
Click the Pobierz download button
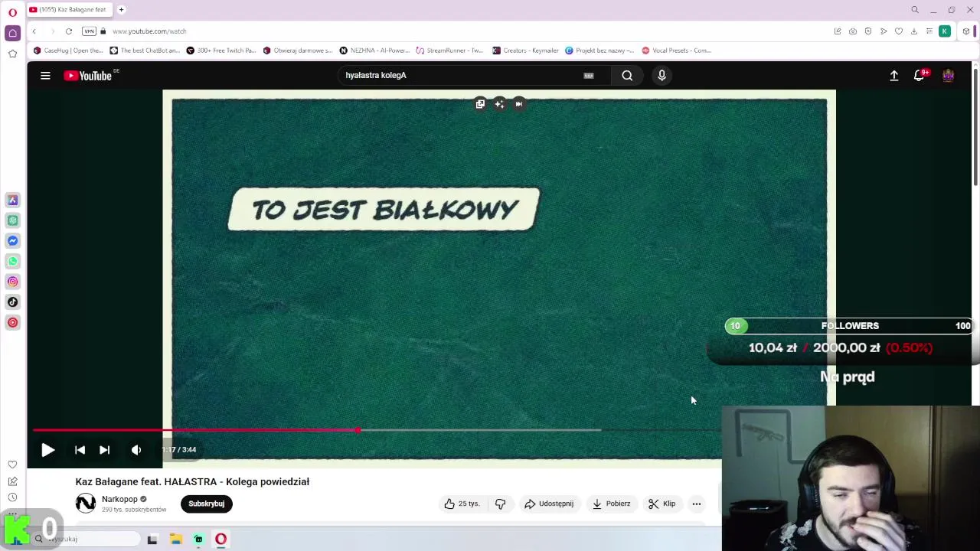tap(611, 504)
